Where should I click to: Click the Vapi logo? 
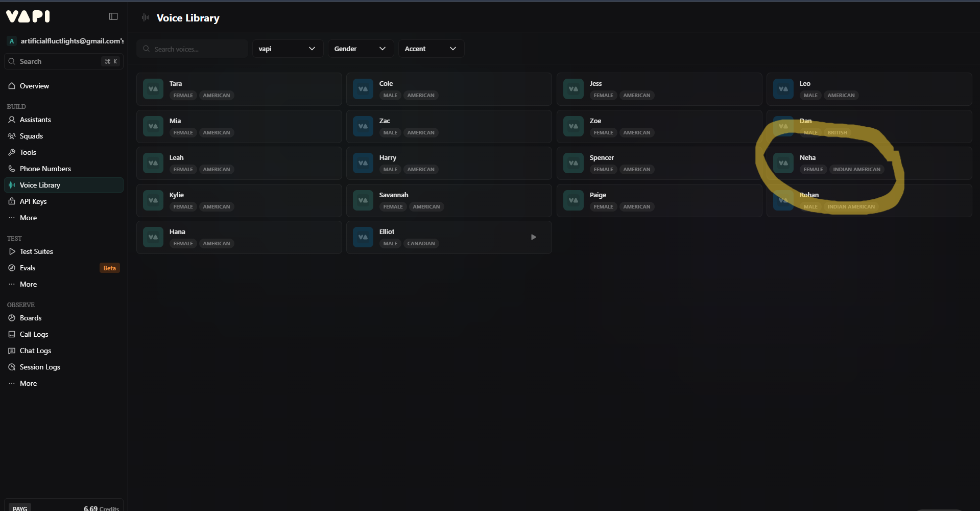point(28,16)
